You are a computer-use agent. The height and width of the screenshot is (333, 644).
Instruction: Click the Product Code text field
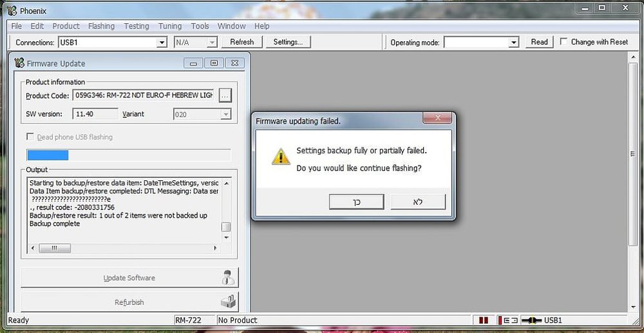coord(144,95)
